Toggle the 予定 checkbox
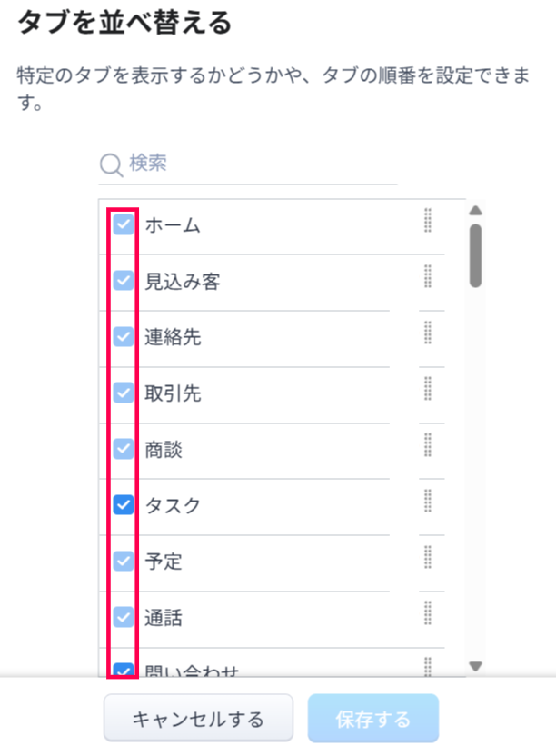 click(x=124, y=562)
